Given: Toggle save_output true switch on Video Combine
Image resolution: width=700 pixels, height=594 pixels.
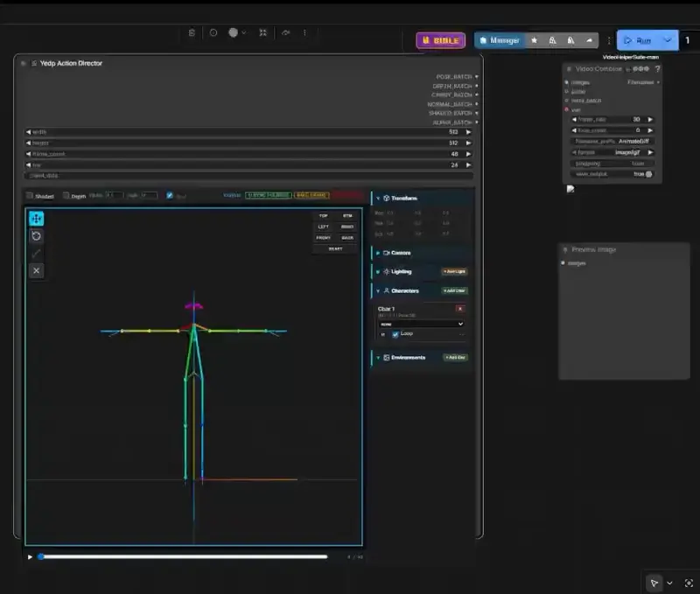Looking at the screenshot, I should pos(648,174).
